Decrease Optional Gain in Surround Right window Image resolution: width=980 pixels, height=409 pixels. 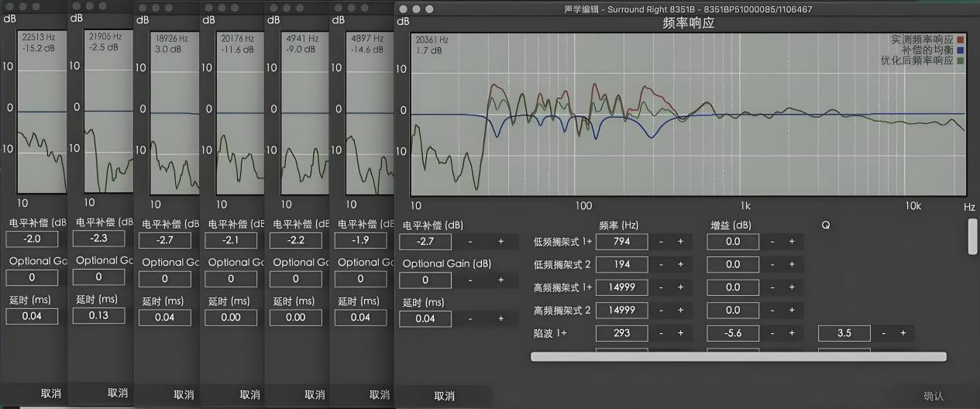coord(469,280)
